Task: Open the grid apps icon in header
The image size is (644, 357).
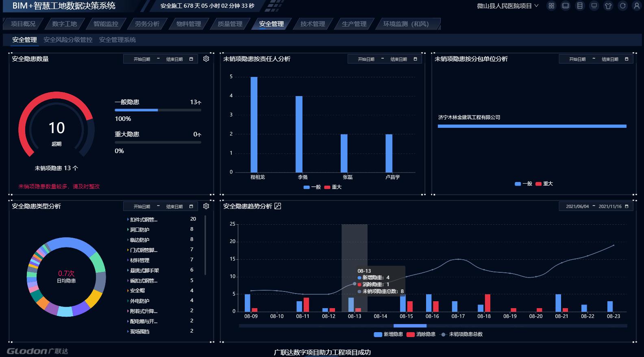Action: pyautogui.click(x=551, y=6)
